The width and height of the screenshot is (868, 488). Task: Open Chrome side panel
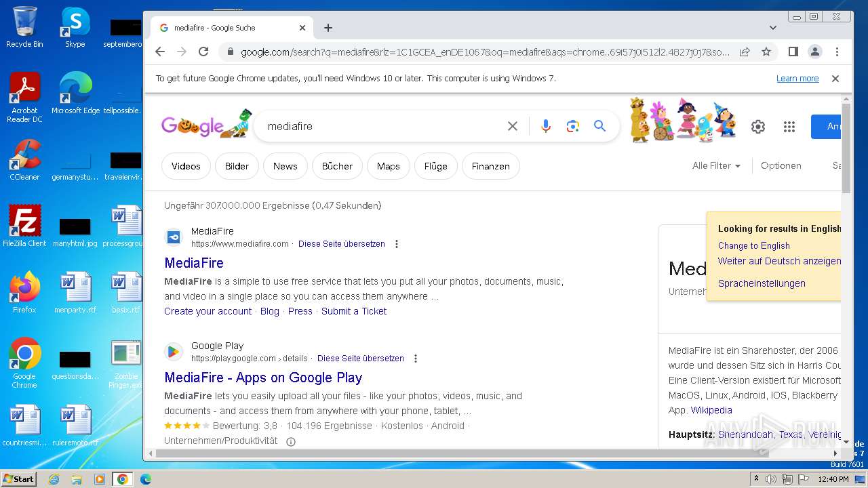pos(793,52)
